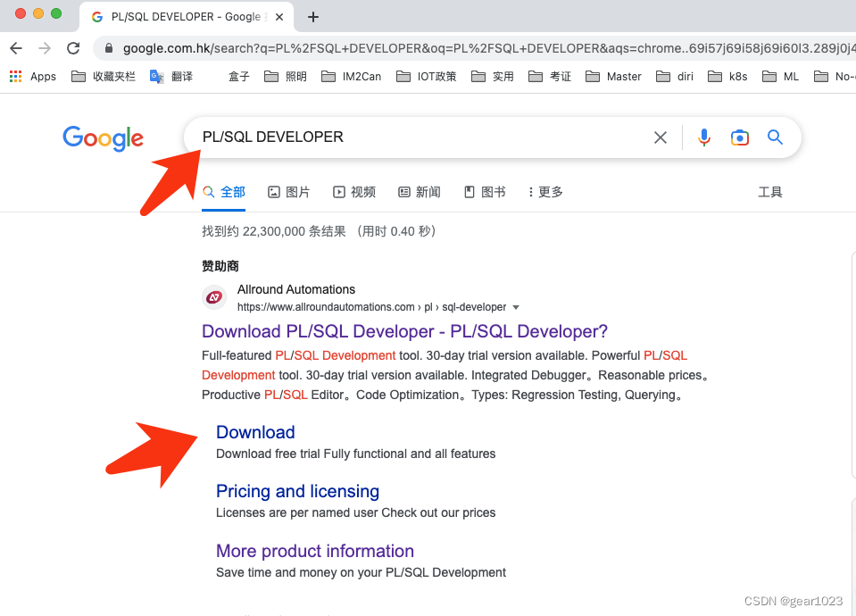The width and height of the screenshot is (856, 616).
Task: Click the Google logo
Action: (x=103, y=138)
